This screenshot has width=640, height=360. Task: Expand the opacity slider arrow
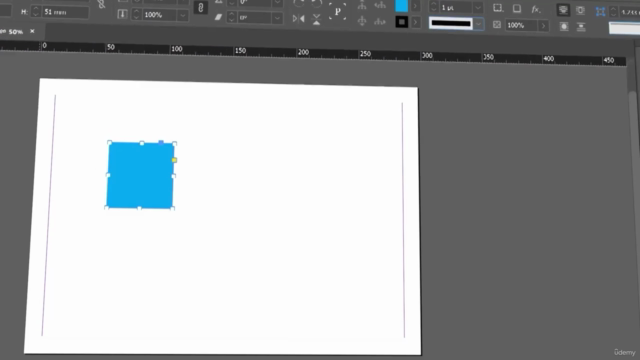click(x=543, y=26)
